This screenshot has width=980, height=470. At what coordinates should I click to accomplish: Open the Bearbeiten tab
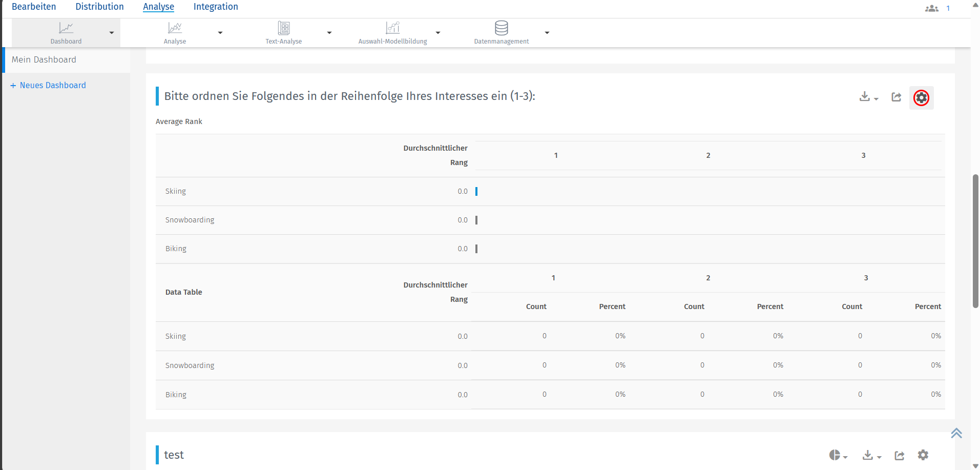tap(34, 7)
